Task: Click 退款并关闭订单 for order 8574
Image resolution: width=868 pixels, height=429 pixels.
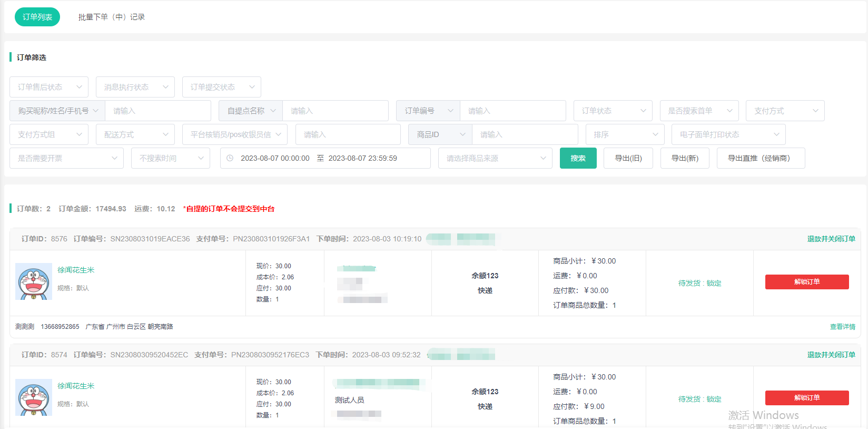Action: pyautogui.click(x=831, y=355)
